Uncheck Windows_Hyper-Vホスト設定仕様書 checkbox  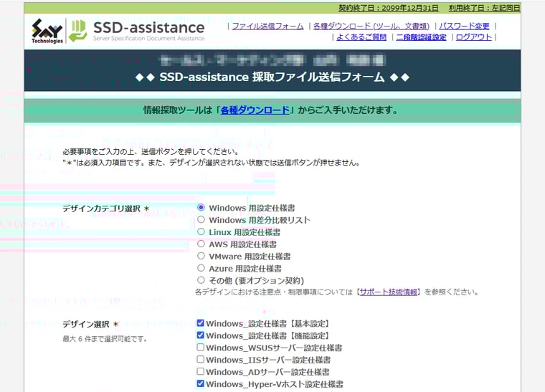click(x=201, y=384)
